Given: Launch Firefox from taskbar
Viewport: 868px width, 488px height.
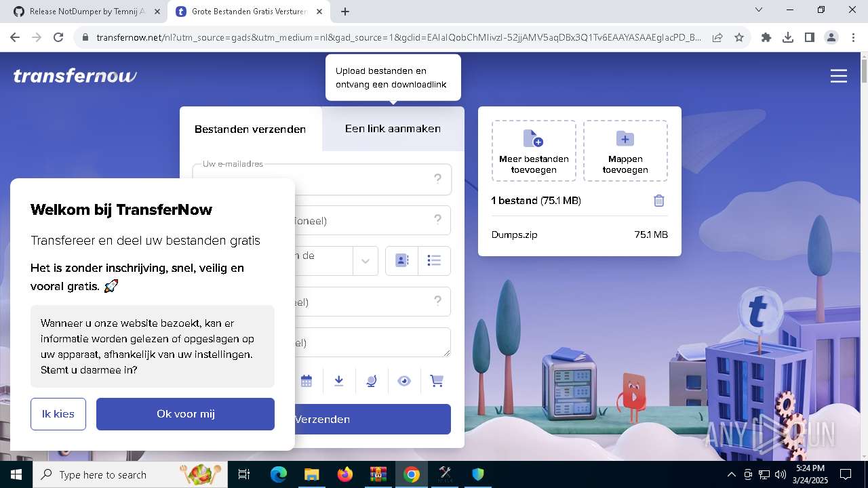Looking at the screenshot, I should coord(345,474).
